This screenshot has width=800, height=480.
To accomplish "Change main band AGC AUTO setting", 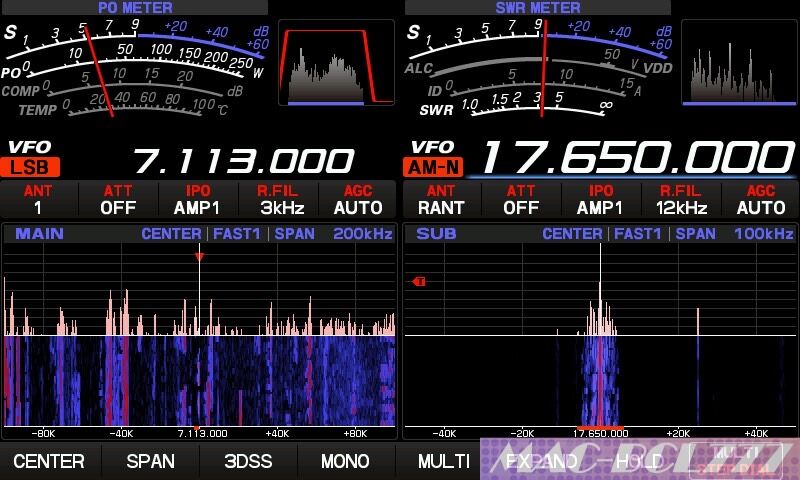I will [x=358, y=200].
